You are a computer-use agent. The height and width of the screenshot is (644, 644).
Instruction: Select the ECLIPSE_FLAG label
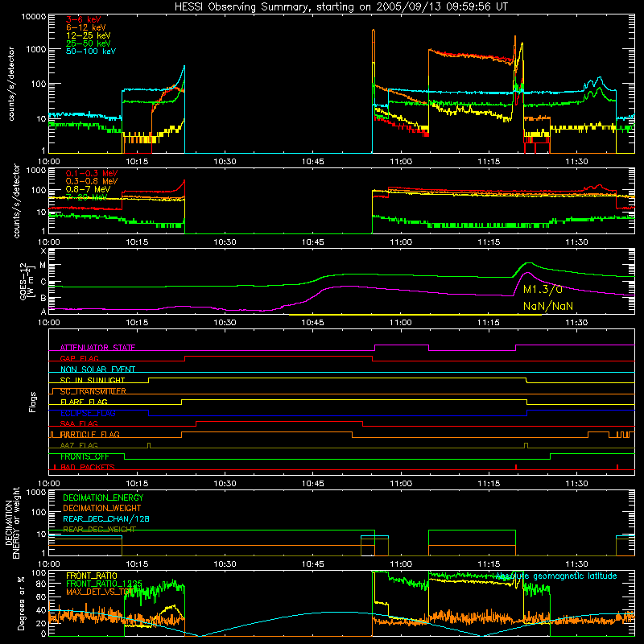[x=88, y=413]
